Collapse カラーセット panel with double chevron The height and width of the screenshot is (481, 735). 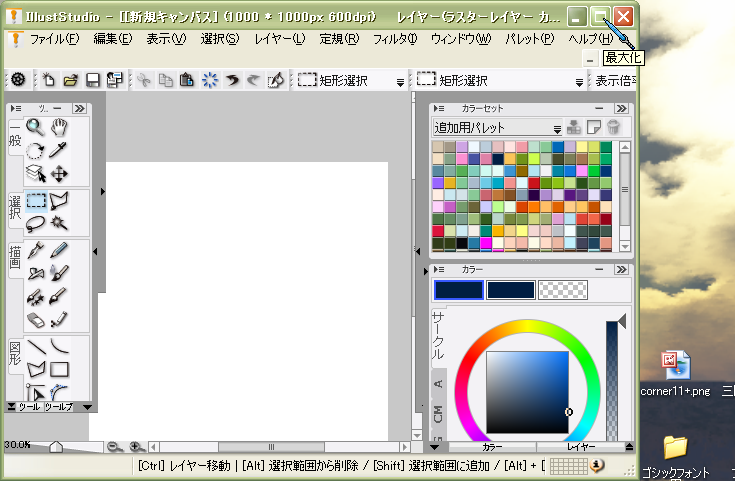(x=622, y=108)
